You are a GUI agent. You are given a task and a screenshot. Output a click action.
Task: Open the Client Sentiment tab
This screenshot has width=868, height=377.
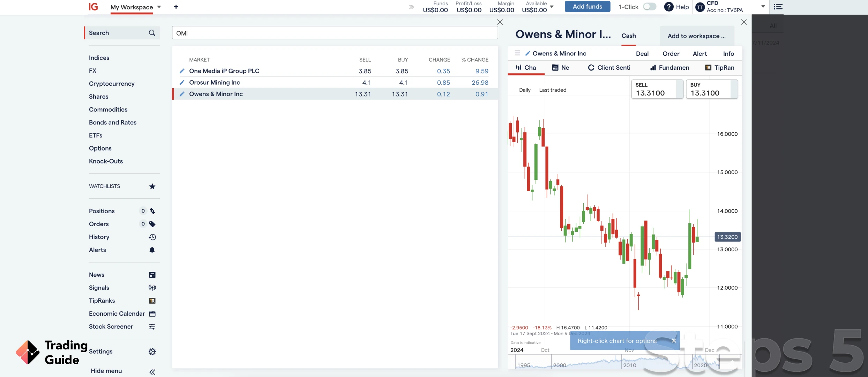pyautogui.click(x=609, y=68)
